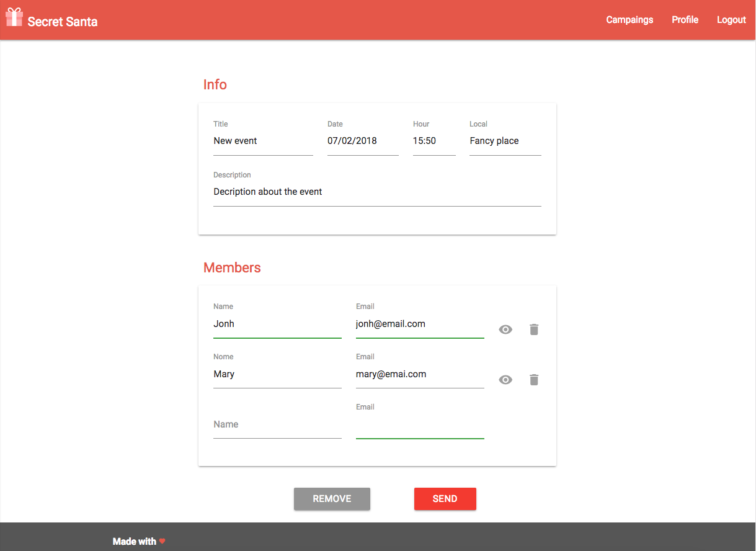Edit the Description field about the event
This screenshot has height=551, width=756.
pyautogui.click(x=377, y=192)
